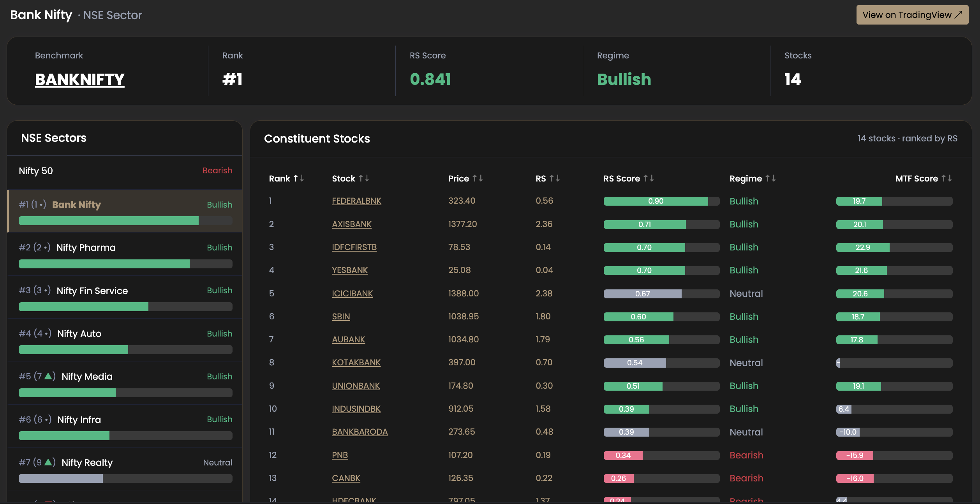Open the BANKBARODA stock link
980x504 pixels.
[x=360, y=432]
